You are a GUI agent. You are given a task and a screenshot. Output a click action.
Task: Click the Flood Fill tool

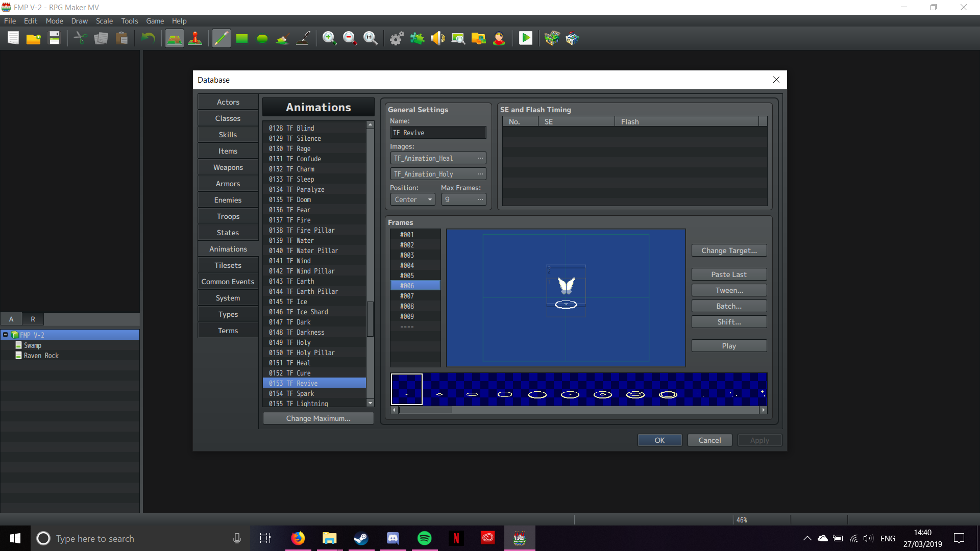click(x=282, y=38)
